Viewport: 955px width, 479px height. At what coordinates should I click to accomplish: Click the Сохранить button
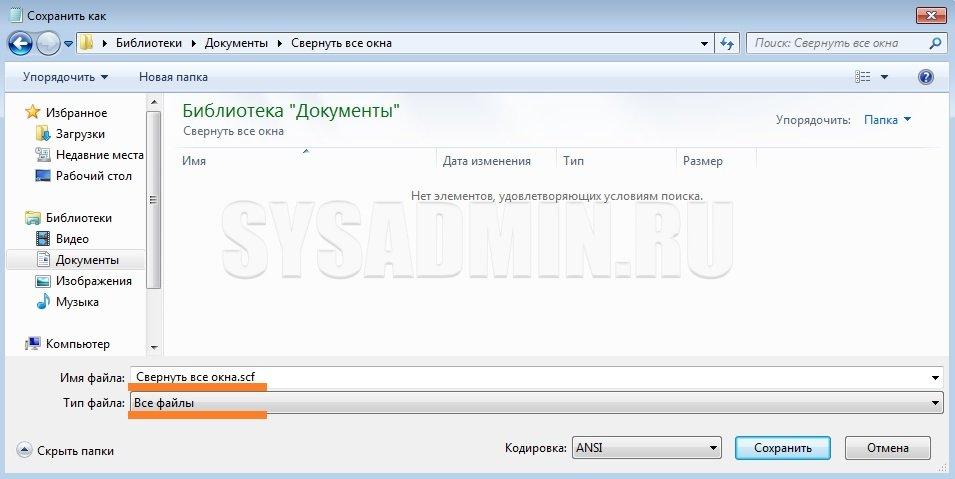coord(783,448)
